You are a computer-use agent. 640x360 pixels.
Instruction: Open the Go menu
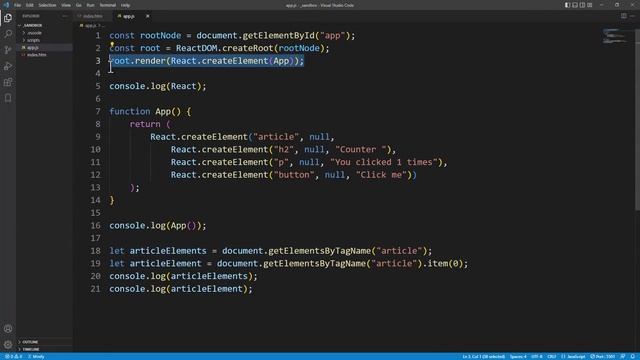79,5
